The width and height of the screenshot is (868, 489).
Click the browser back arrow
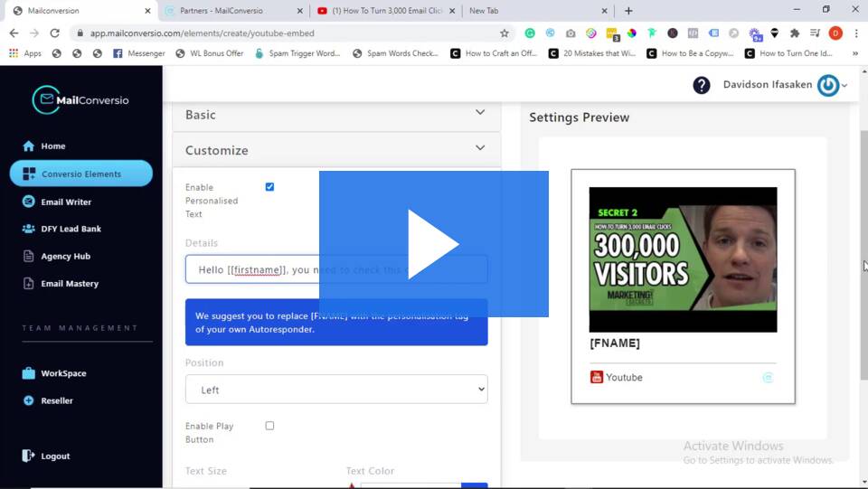click(14, 33)
